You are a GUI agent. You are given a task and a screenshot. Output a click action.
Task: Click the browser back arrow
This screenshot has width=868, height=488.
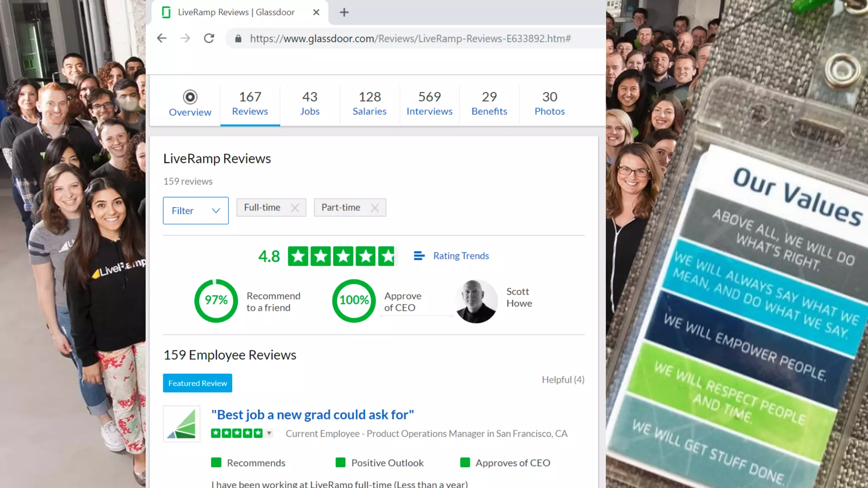tap(161, 39)
